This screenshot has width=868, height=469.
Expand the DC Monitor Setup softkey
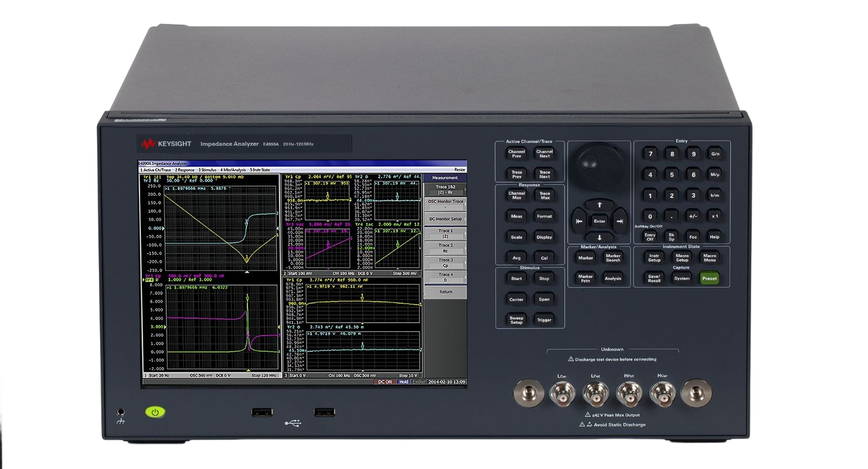pyautogui.click(x=445, y=219)
